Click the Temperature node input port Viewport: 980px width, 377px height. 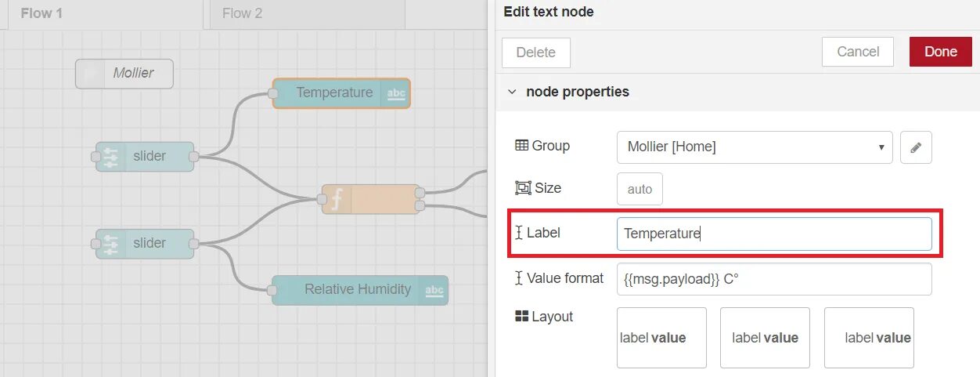coord(273,94)
